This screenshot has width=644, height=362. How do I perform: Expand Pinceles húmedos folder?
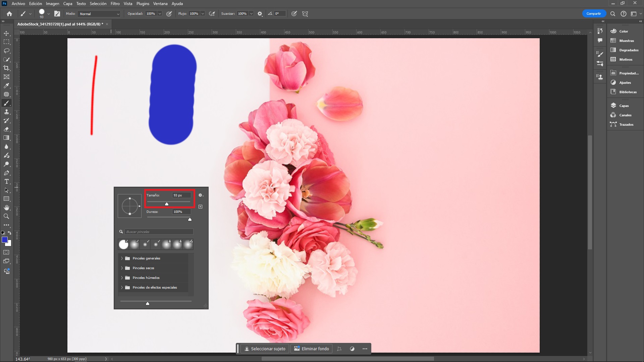122,278
